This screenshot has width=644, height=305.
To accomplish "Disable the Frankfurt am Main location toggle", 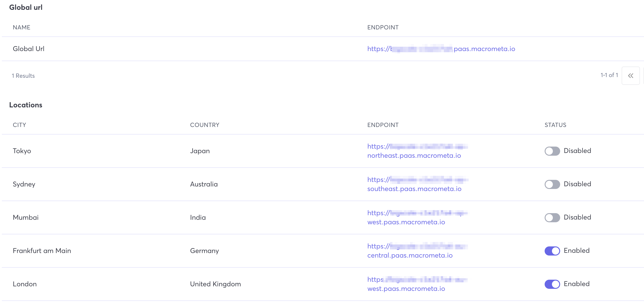I will click(x=552, y=251).
